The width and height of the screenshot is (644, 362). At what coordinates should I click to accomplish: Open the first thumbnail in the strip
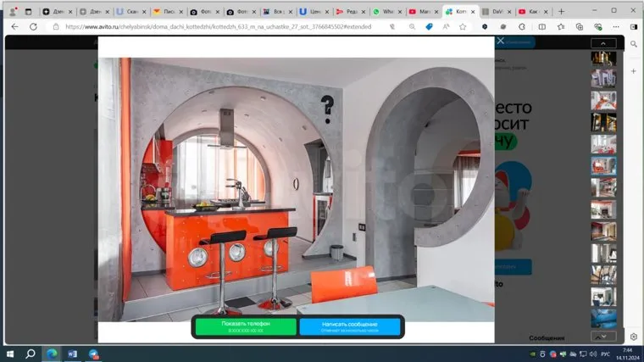click(x=603, y=58)
